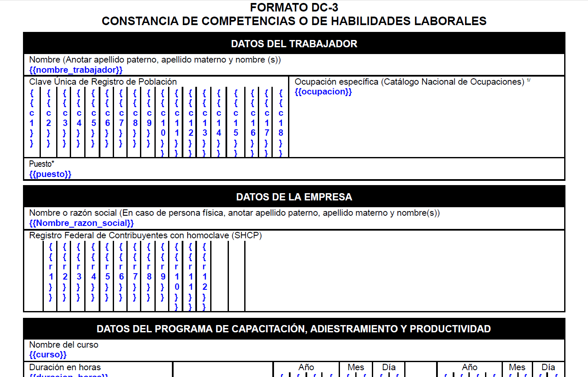588x377 pixels.
Task: Select the {{c12}} CURP cell
Action: click(x=191, y=123)
